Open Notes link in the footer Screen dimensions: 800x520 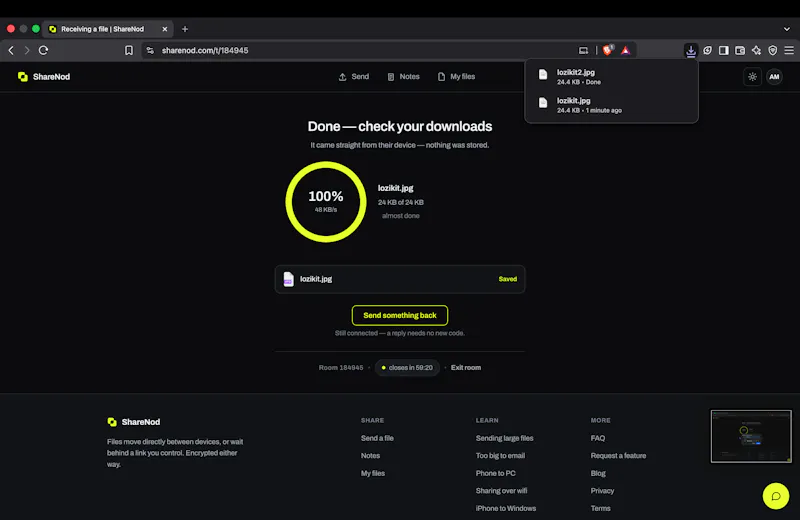pos(370,455)
